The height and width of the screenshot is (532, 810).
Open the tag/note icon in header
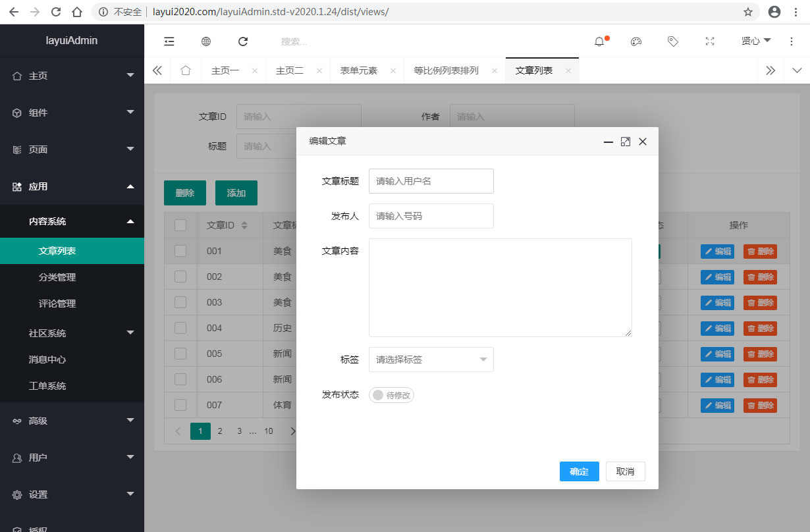point(672,41)
